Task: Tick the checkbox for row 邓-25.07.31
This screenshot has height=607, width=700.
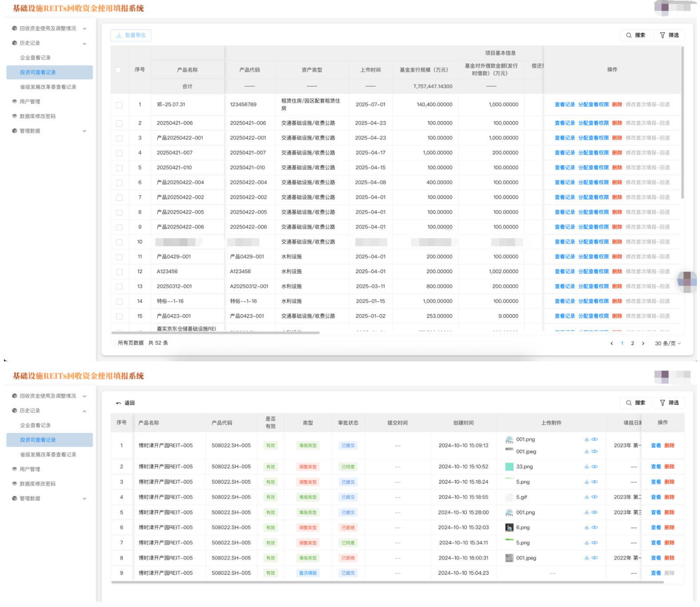Action: coord(119,105)
